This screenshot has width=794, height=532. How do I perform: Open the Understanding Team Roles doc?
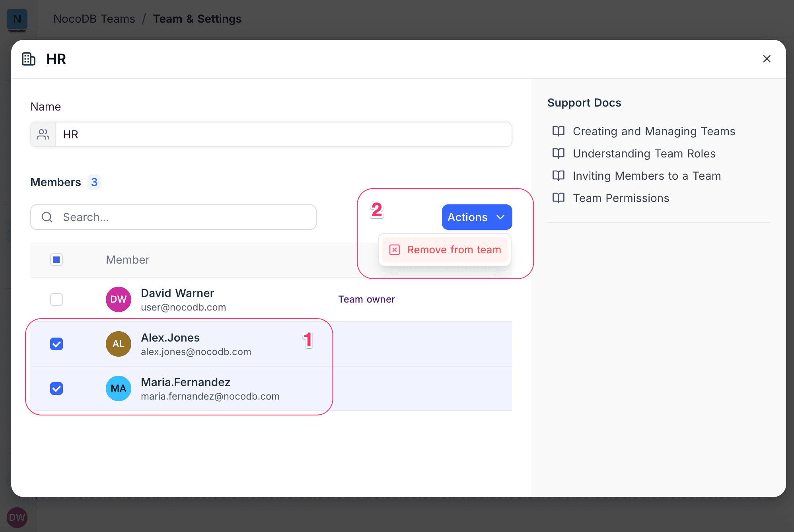click(644, 153)
